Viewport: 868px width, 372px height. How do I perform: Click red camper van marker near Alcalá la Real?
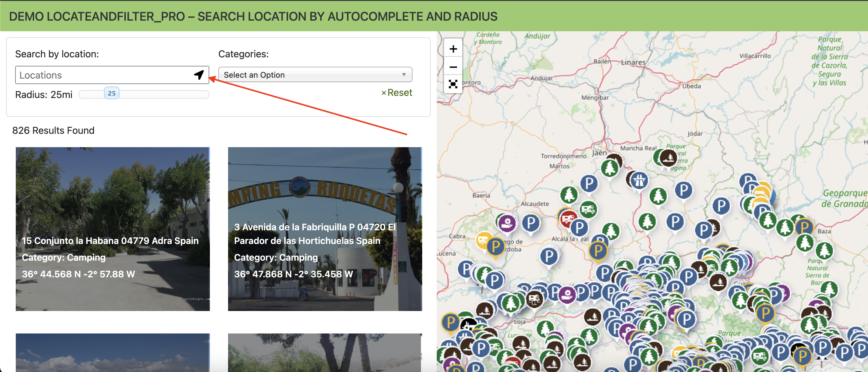click(567, 218)
